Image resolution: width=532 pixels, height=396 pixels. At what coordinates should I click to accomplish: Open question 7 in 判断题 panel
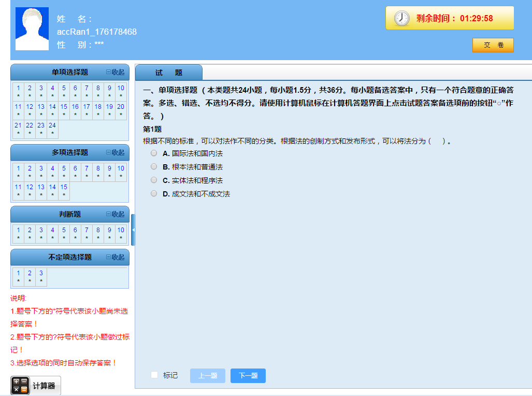pos(86,230)
